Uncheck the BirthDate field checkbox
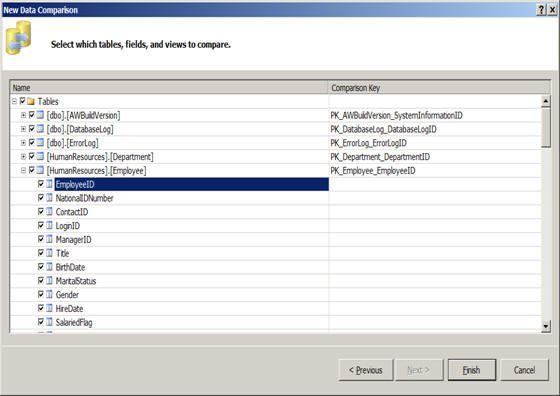560x396 pixels. click(41, 267)
